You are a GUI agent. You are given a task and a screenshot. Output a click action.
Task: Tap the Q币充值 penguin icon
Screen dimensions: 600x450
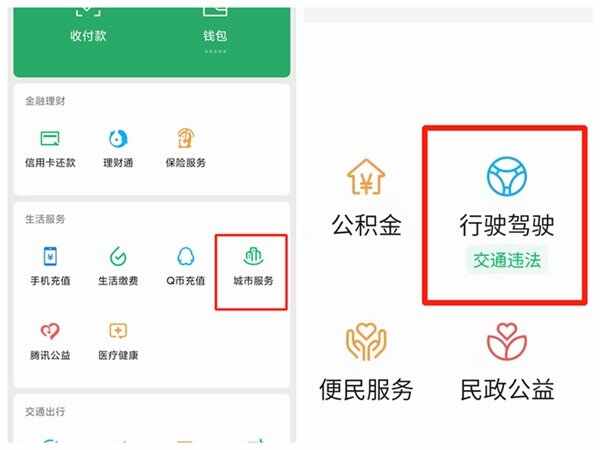coord(186,256)
